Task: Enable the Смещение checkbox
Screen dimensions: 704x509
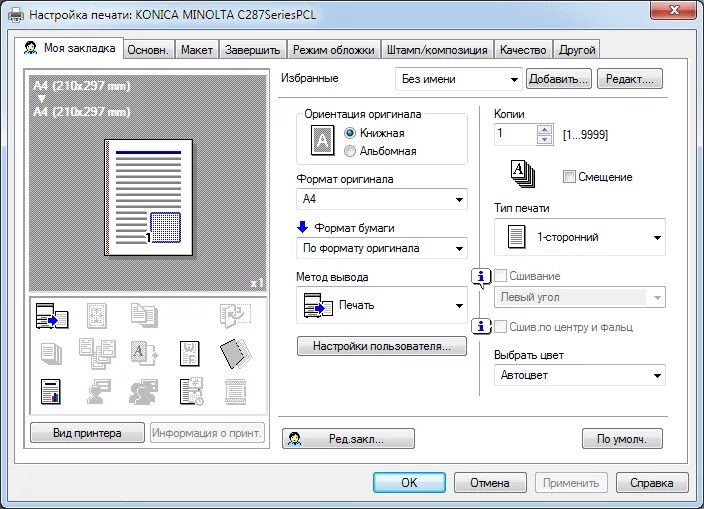Action: point(569,177)
